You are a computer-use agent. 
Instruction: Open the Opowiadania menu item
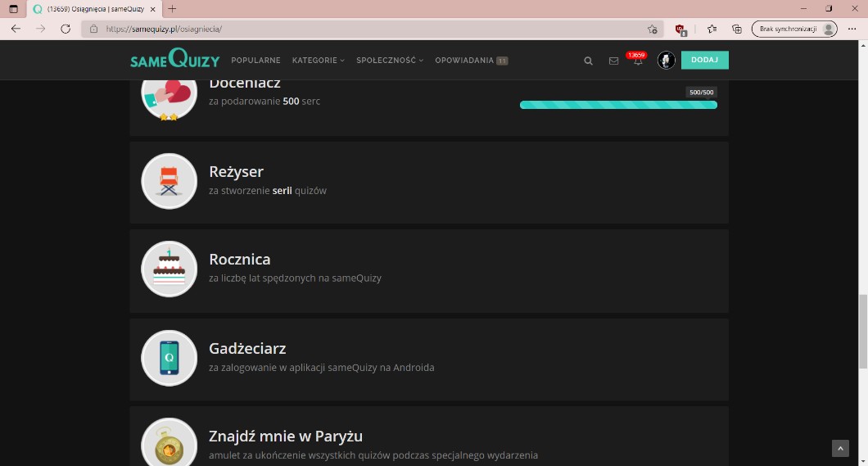coord(464,61)
